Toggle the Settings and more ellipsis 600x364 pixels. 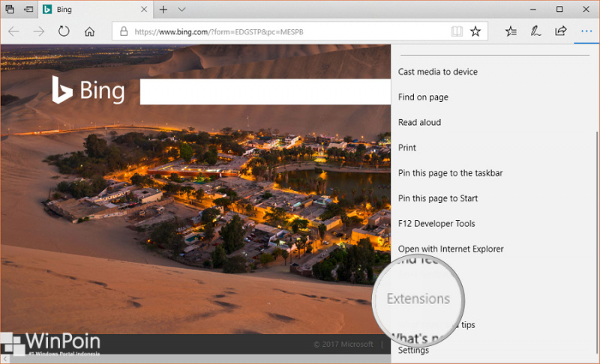pyautogui.click(x=586, y=31)
